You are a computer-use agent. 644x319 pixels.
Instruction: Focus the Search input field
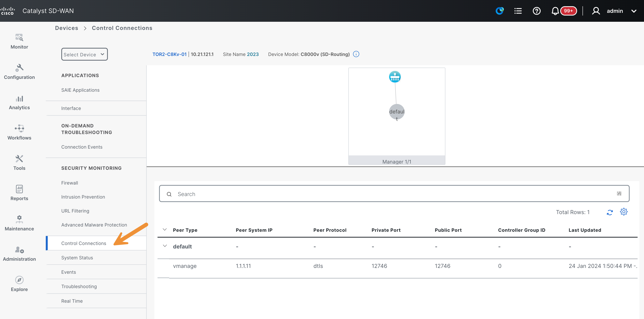click(394, 193)
